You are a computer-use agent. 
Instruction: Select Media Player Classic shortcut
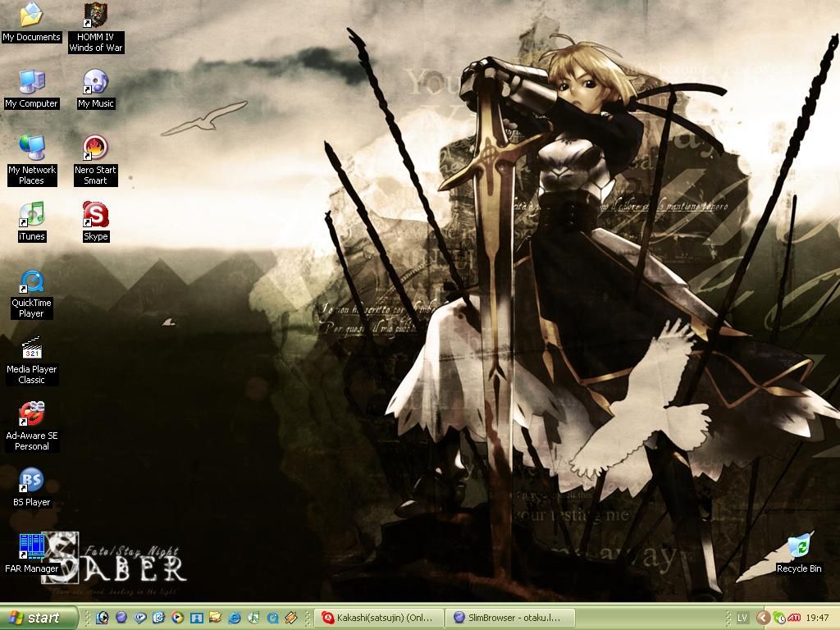32,361
